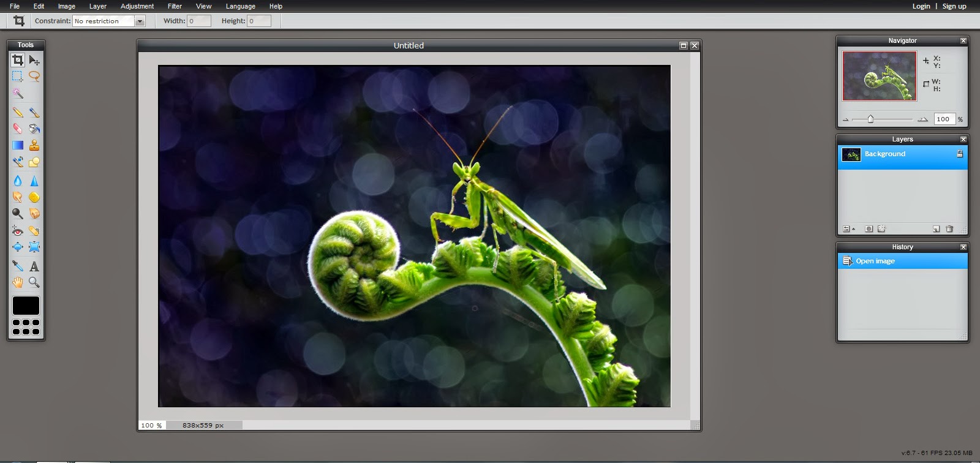Select the Red Eye Reduction tool

[x=18, y=230]
